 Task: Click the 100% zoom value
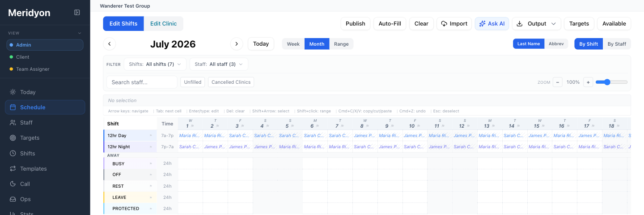tap(573, 82)
